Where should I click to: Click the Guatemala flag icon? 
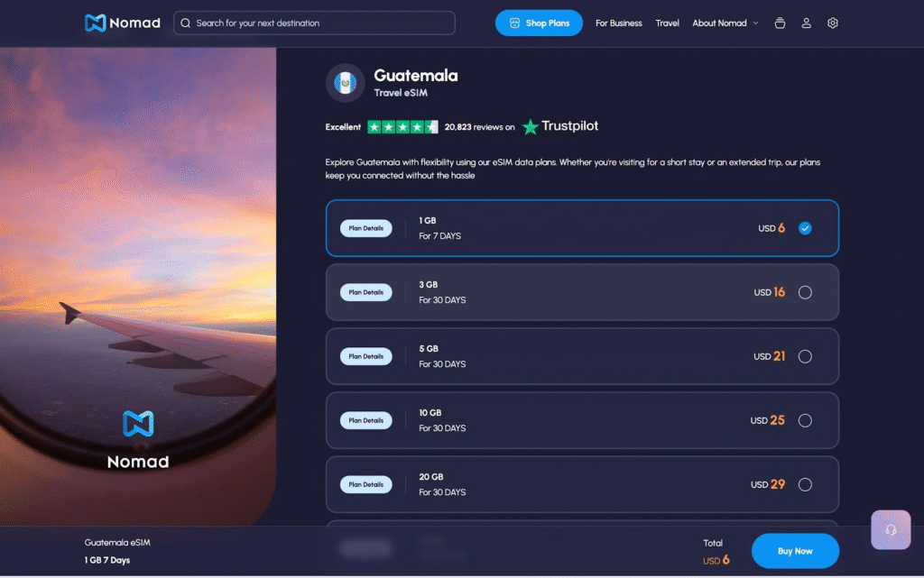(x=346, y=83)
